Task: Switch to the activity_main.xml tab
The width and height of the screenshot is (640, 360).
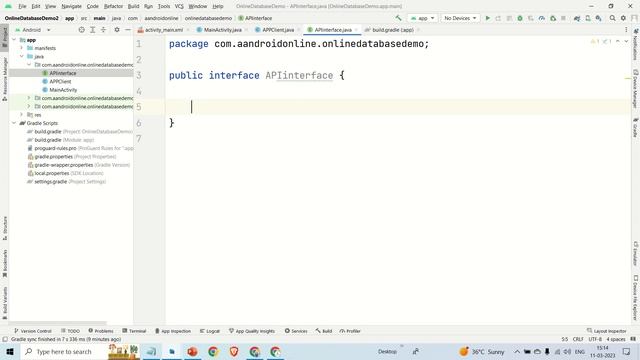Action: [164, 30]
